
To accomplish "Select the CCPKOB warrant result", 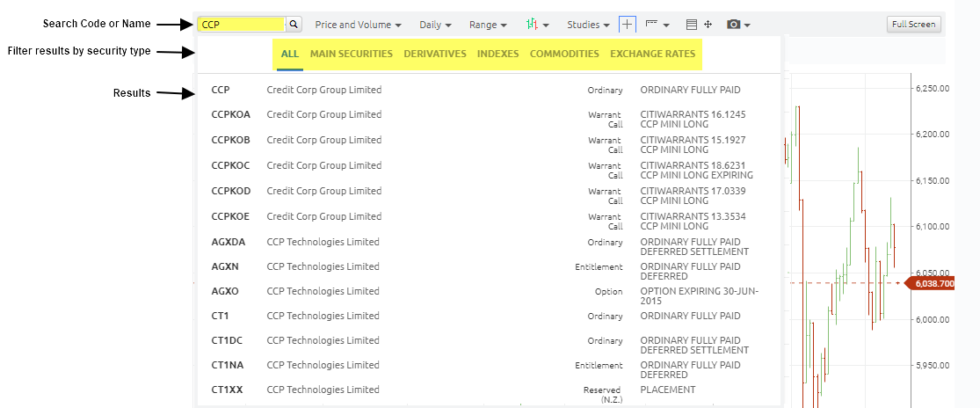I will (489, 145).
